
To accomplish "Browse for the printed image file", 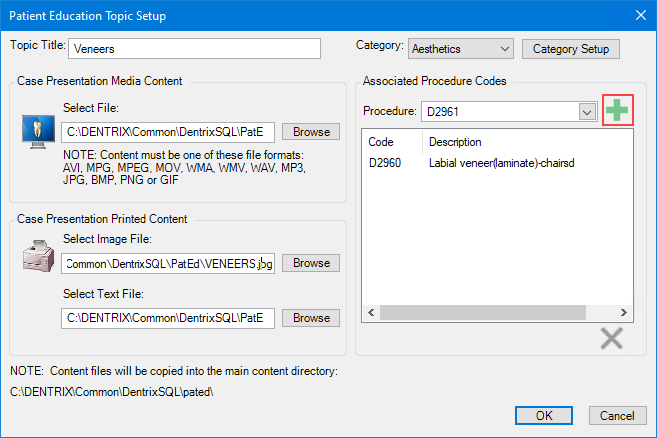I will pos(311,263).
